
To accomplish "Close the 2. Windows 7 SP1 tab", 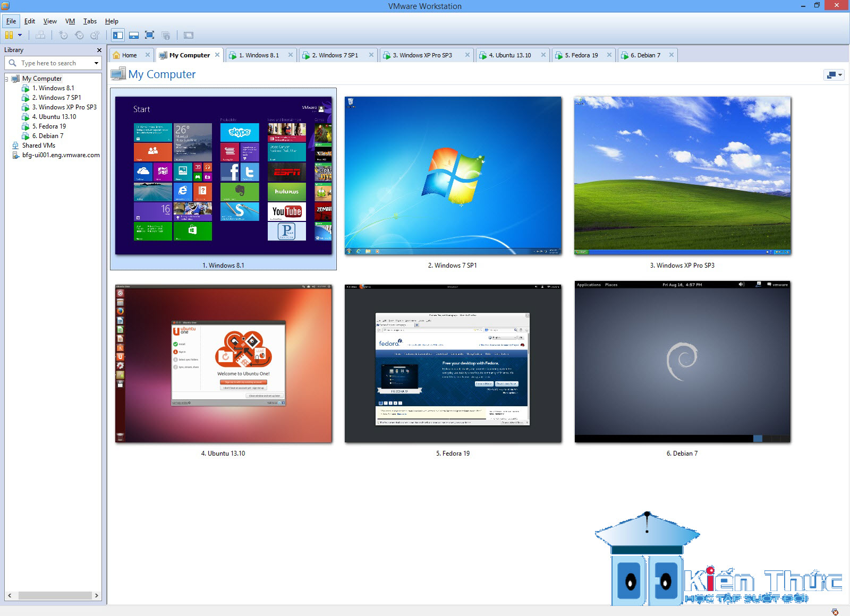I will (371, 55).
